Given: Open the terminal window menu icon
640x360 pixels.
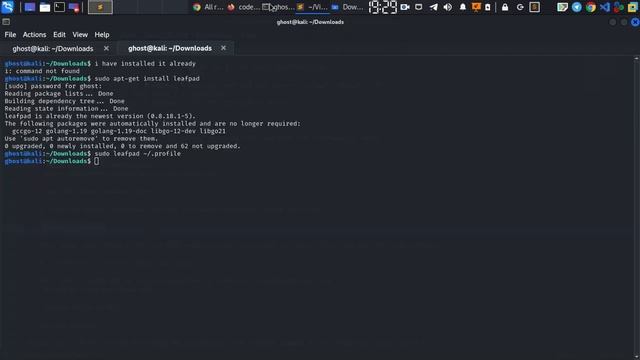Looking at the screenshot, I should click(x=6, y=22).
